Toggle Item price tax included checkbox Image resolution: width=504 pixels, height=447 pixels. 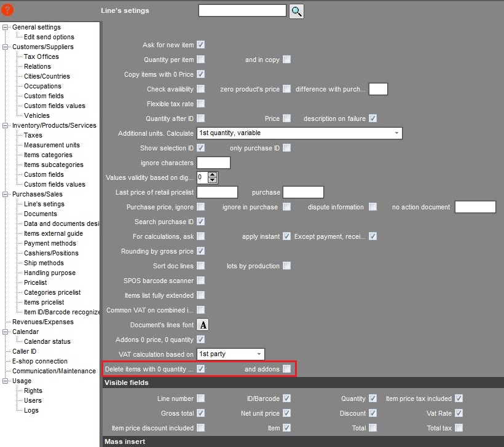(459, 398)
